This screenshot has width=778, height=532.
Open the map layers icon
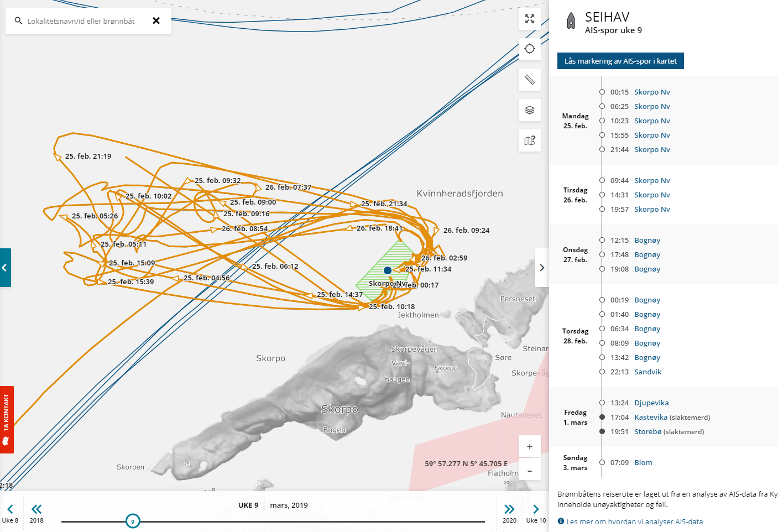click(529, 110)
